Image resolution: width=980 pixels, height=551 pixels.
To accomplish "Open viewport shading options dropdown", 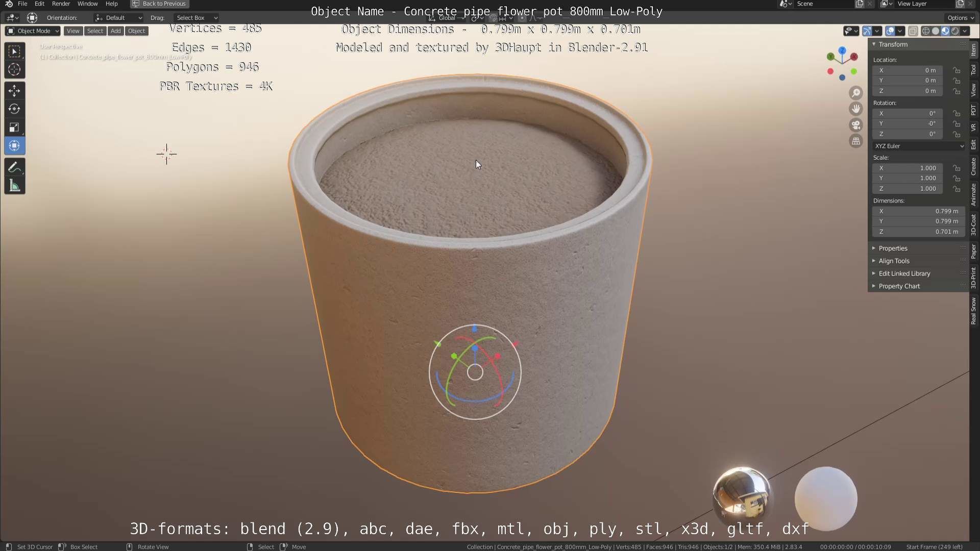I will tap(965, 31).
